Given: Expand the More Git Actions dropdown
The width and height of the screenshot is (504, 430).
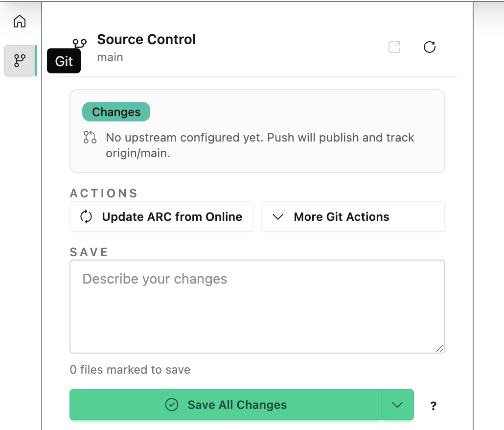Looking at the screenshot, I should (x=353, y=216).
